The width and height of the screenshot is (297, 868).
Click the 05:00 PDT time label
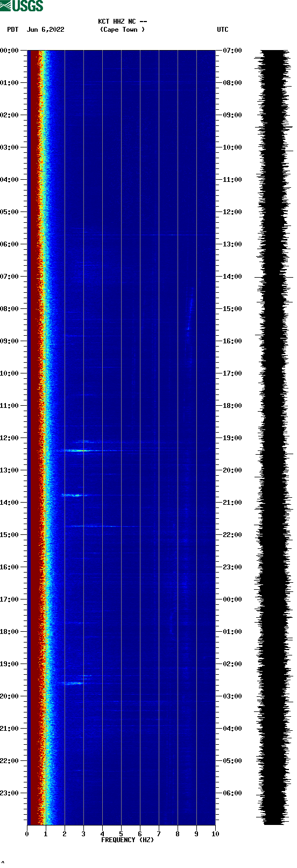click(x=10, y=212)
